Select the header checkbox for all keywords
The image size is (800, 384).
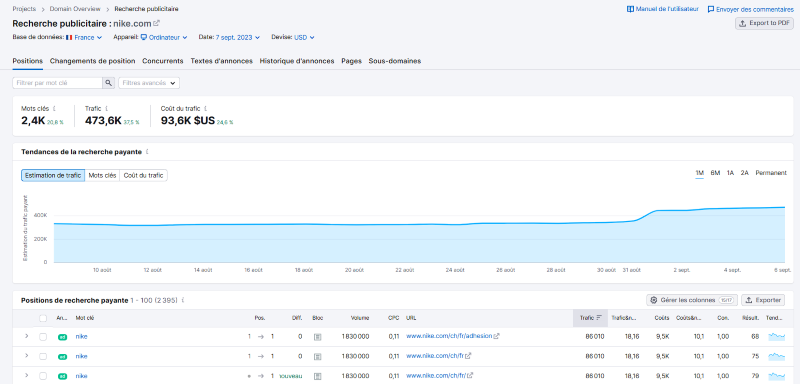pos(43,318)
